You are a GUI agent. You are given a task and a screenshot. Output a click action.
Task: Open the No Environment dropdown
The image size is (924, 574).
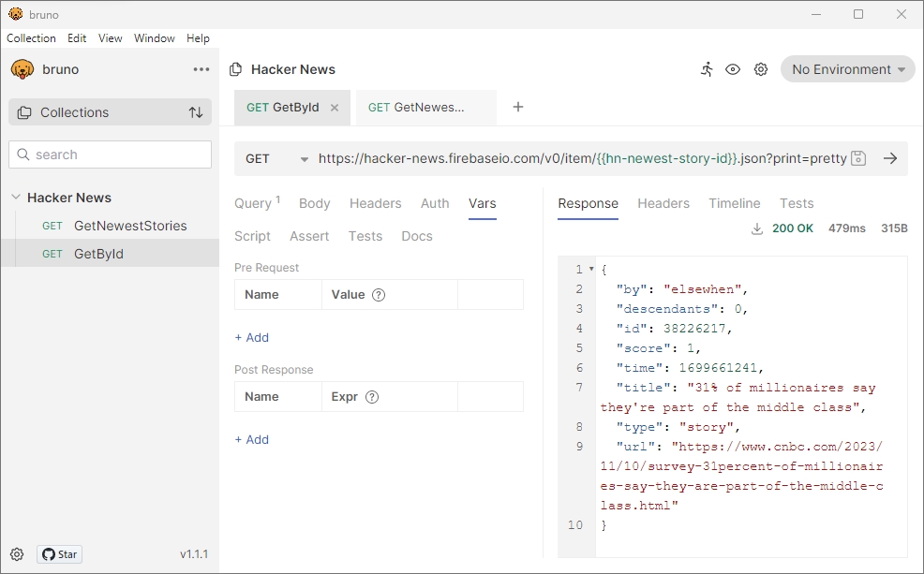tap(847, 69)
